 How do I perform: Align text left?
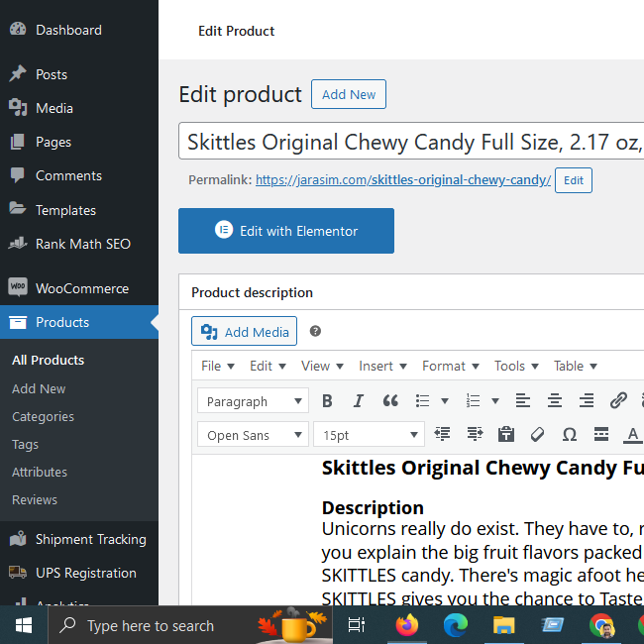[523, 400]
